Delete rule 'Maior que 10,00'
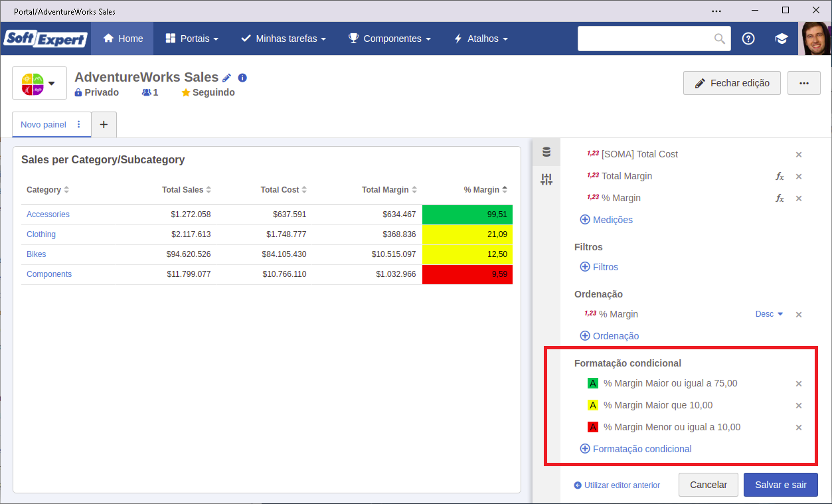The width and height of the screenshot is (832, 504). tap(799, 406)
